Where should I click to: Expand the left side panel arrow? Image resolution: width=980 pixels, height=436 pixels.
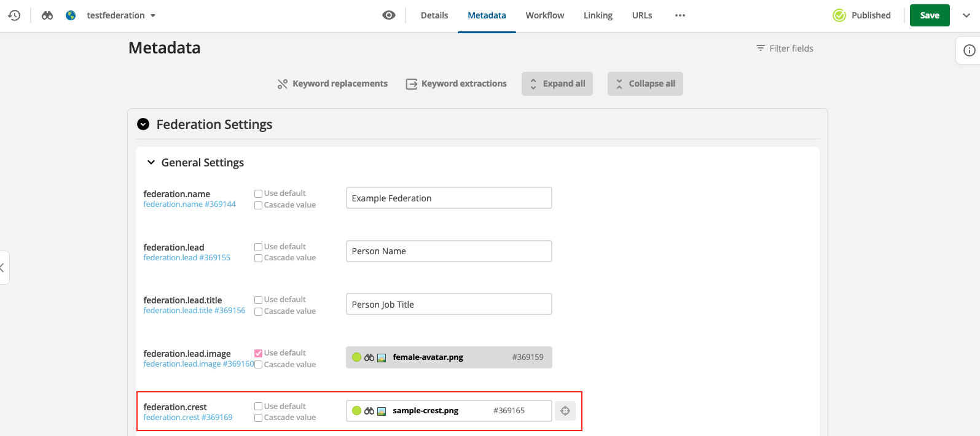pos(3,268)
